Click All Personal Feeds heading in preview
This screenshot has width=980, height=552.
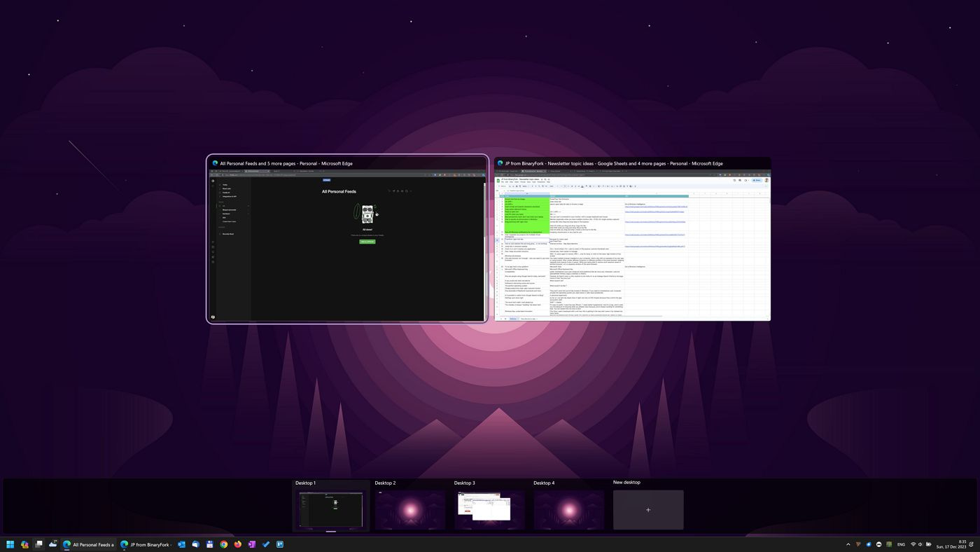click(339, 191)
